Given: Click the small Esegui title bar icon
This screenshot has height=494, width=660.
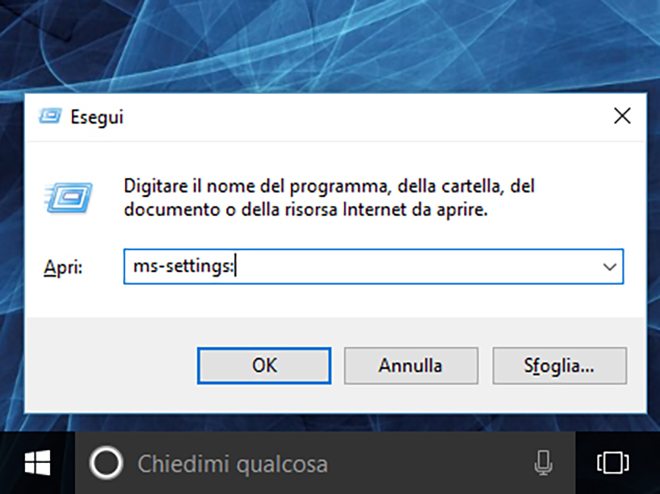Looking at the screenshot, I should pyautogui.click(x=49, y=116).
